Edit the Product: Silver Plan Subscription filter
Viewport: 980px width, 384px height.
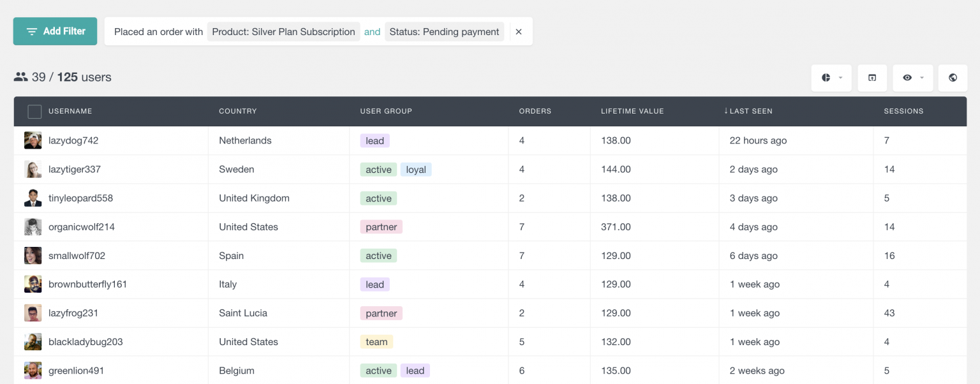(x=283, y=31)
